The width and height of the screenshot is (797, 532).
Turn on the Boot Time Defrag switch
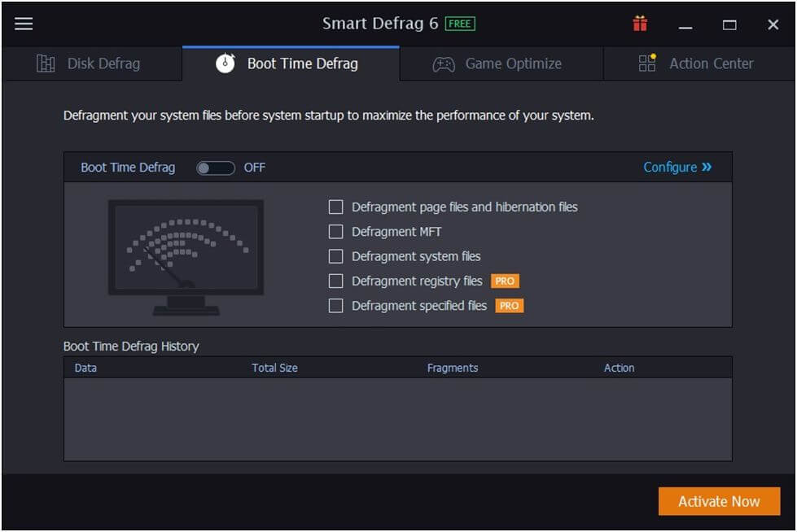216,168
